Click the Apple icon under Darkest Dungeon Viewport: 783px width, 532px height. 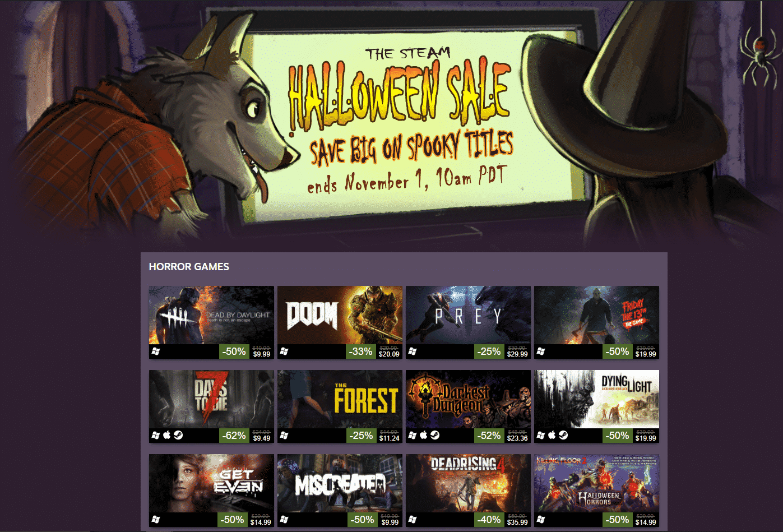click(424, 435)
